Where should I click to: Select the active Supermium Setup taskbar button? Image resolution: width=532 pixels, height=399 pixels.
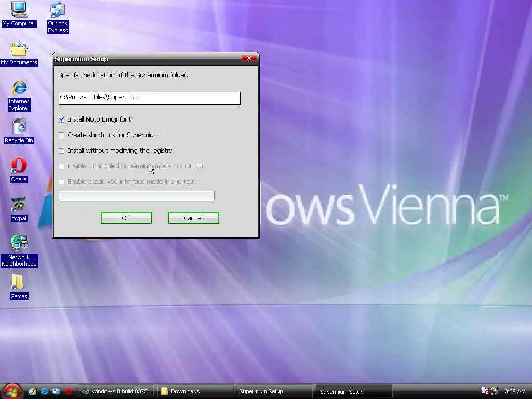(354, 392)
